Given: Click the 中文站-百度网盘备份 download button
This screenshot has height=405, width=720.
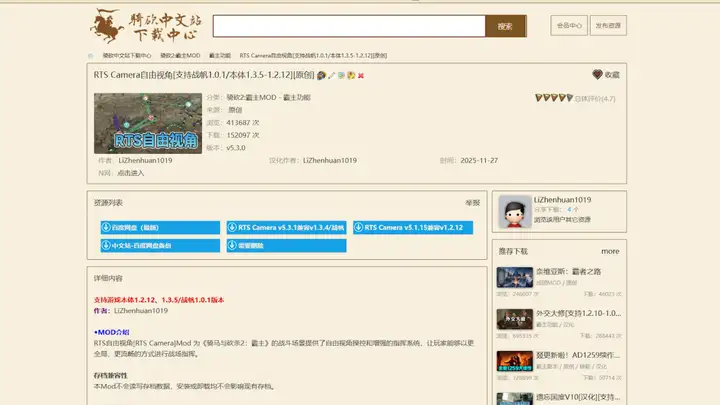Looking at the screenshot, I should 160,246.
